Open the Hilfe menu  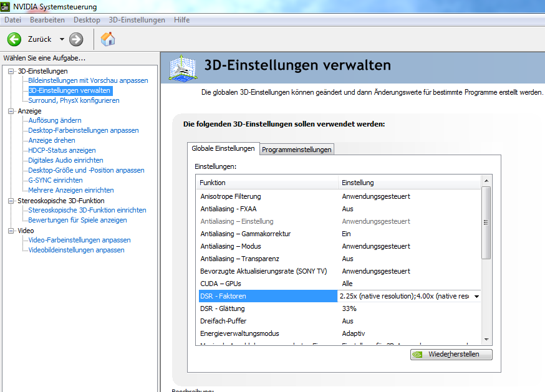[182, 20]
